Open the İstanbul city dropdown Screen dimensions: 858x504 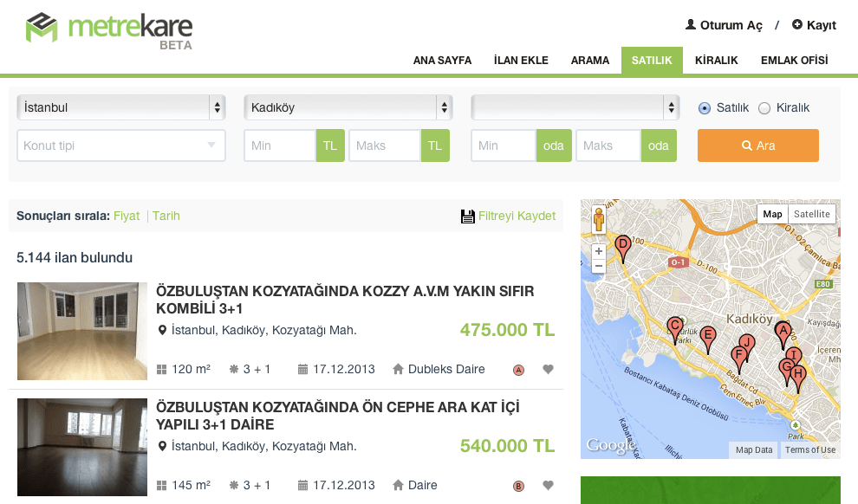click(121, 108)
